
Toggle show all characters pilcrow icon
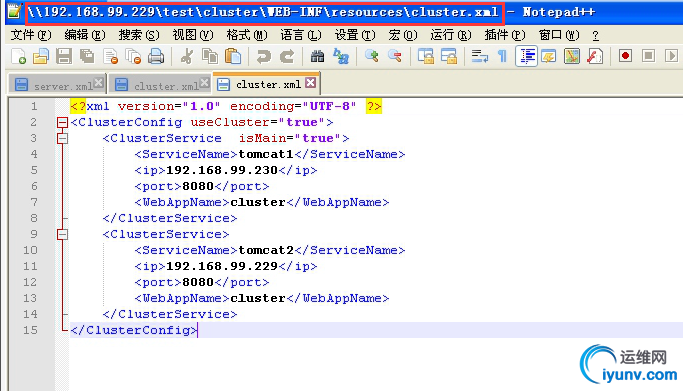[502, 56]
